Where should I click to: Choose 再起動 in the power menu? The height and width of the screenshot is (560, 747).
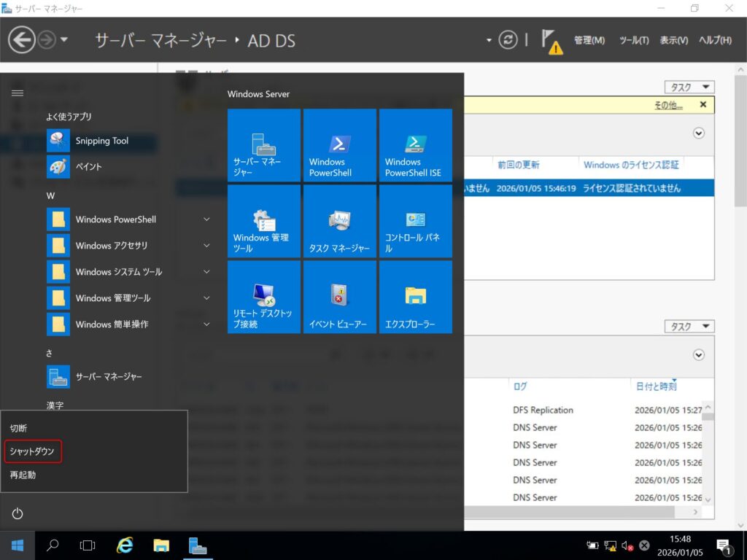pos(23,475)
